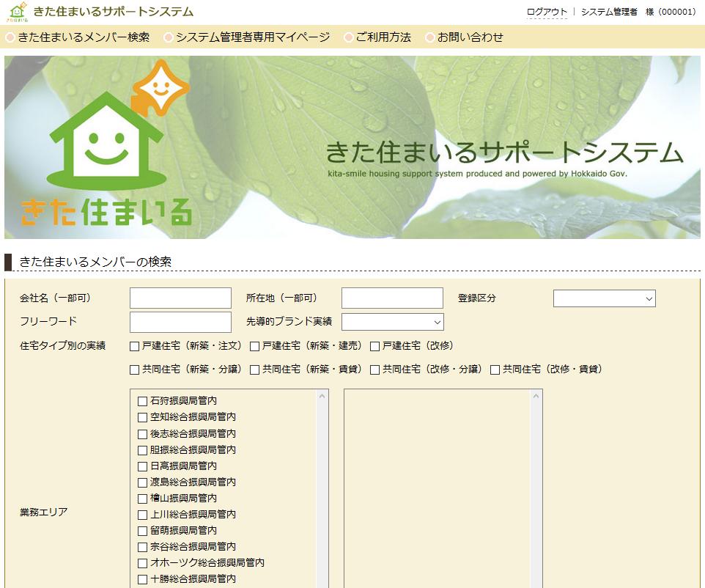705x588 pixels.
Task: Check 十勝総合振興局管内 area
Action: click(x=142, y=579)
